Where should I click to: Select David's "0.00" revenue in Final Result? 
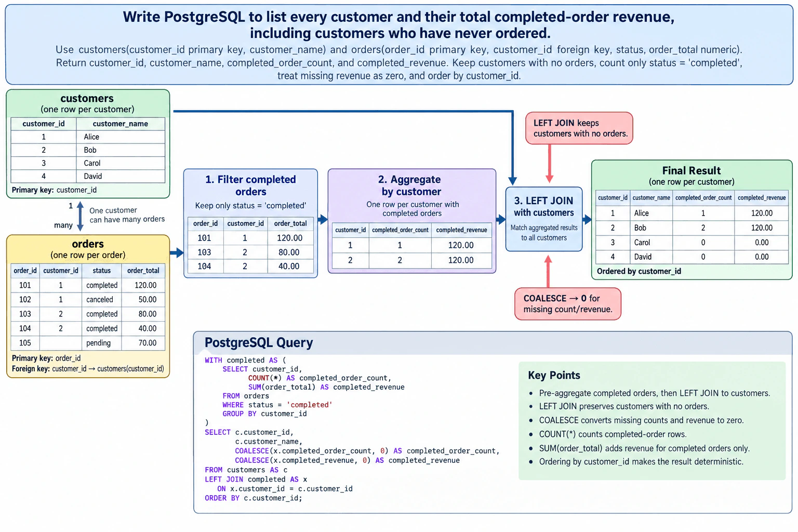(762, 257)
